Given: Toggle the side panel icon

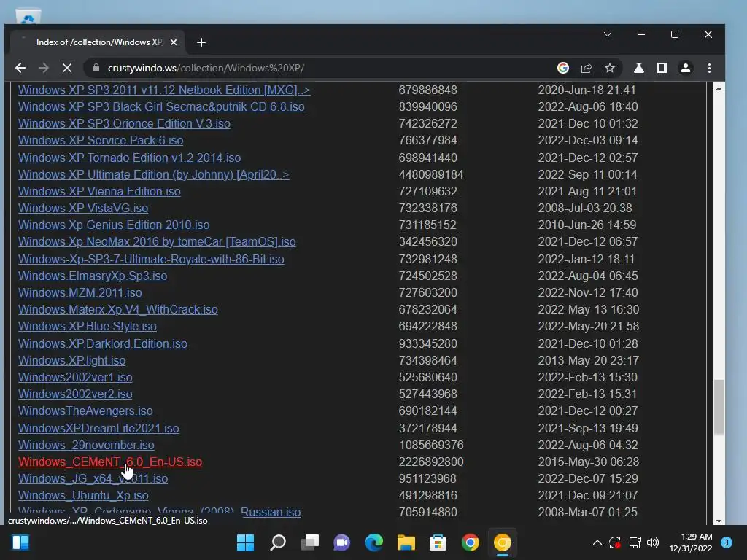Looking at the screenshot, I should pos(662,68).
